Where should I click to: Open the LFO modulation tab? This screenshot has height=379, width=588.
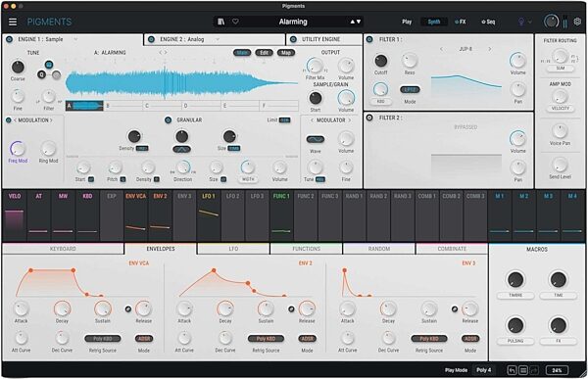coord(233,249)
